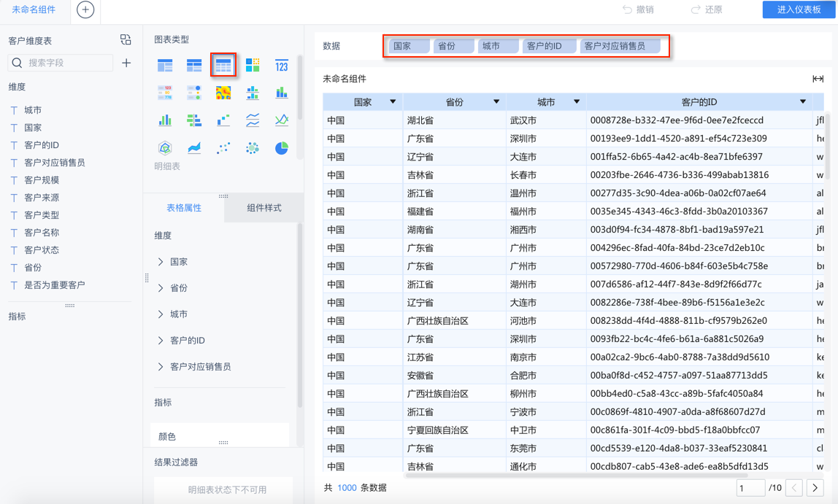Choose the partitioned line chart icon
The image size is (838, 504).
pos(253,120)
